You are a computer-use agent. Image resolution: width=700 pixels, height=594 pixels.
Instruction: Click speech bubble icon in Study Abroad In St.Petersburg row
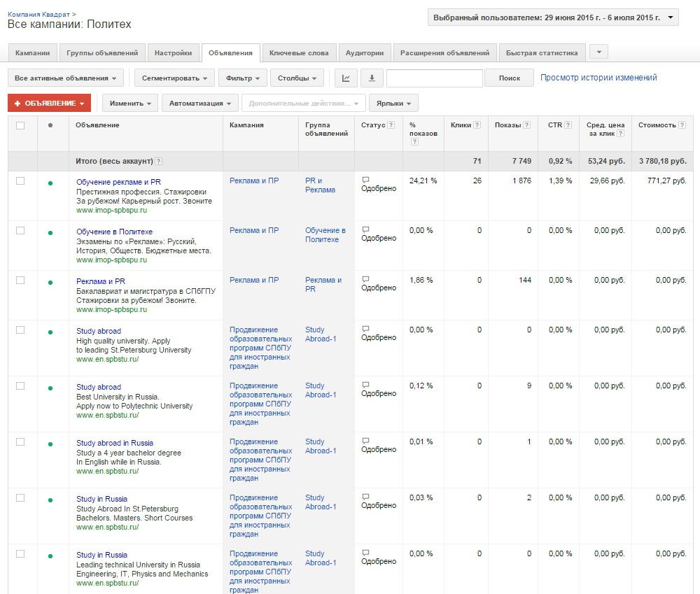(365, 497)
